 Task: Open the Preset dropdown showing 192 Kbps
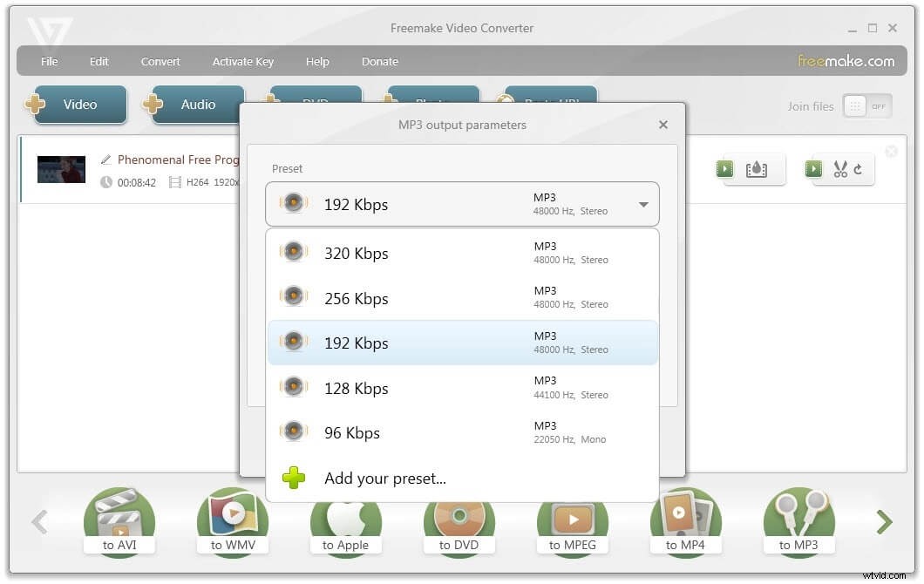643,204
